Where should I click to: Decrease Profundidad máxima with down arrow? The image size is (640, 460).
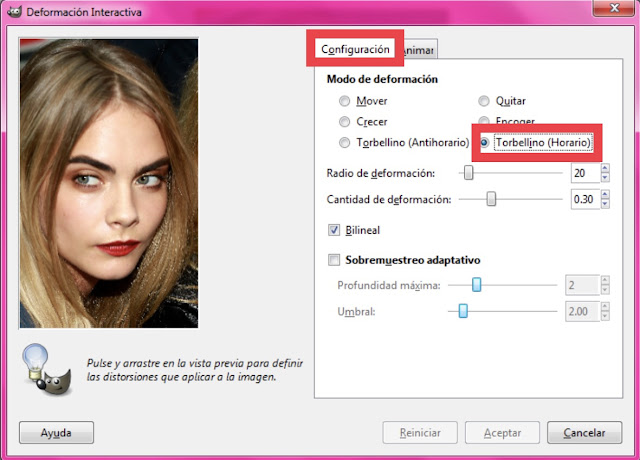pyautogui.click(x=605, y=289)
